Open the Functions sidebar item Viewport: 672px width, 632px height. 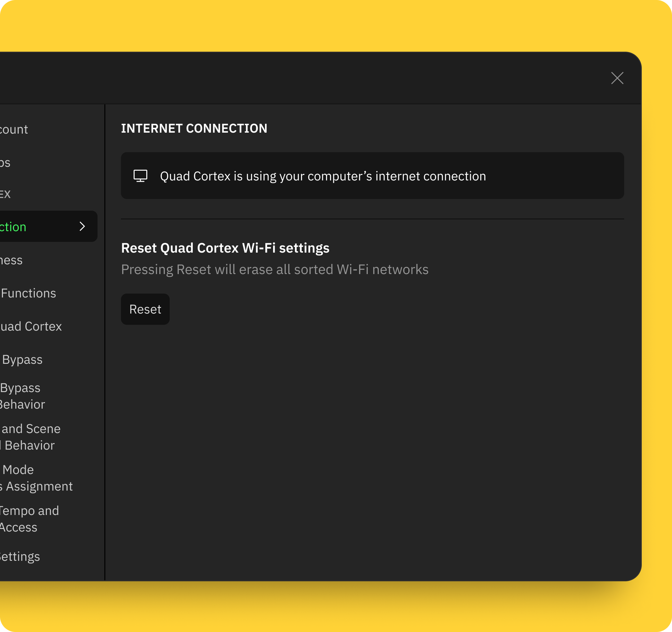point(28,293)
